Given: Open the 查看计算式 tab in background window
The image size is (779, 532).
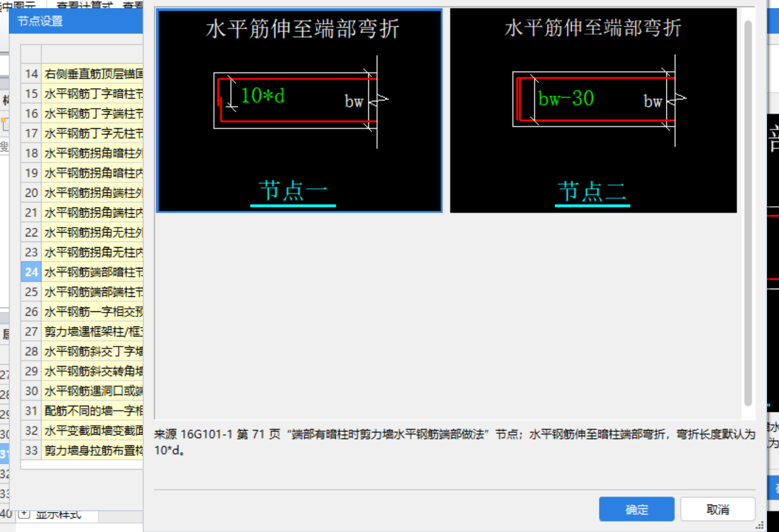Looking at the screenshot, I should (x=85, y=4).
